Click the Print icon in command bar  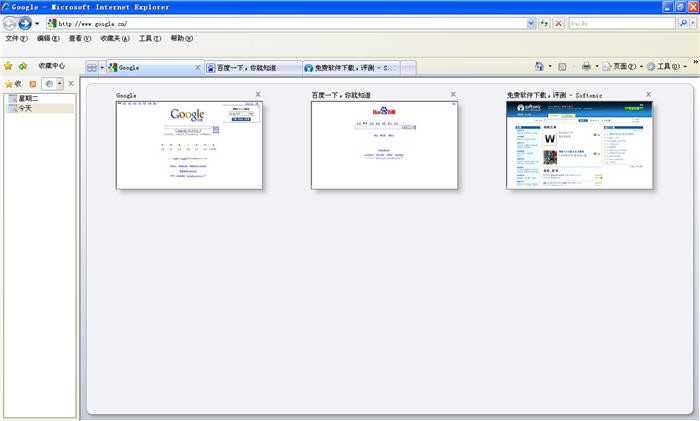coord(587,67)
